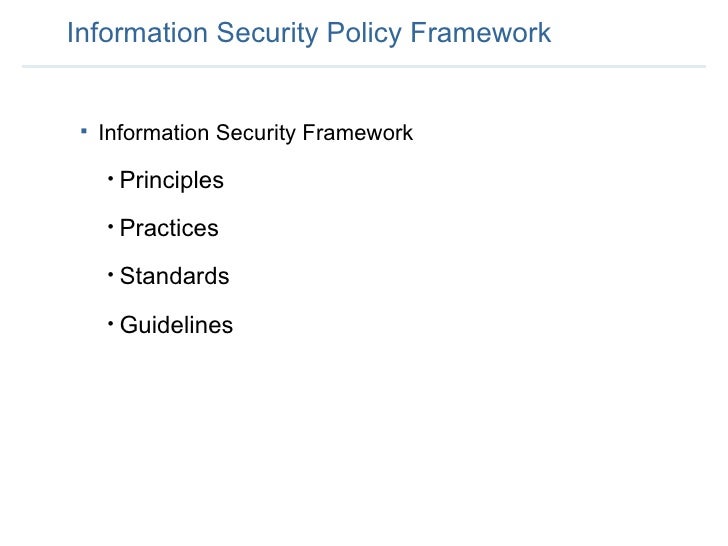Click the blue square bullet marker

pyautogui.click(x=84, y=131)
